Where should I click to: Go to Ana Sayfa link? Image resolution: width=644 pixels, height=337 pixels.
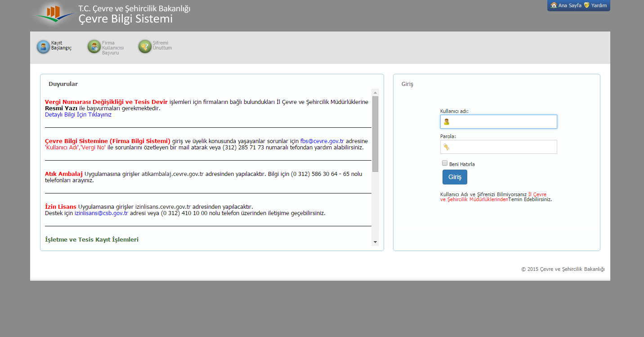(570, 5)
